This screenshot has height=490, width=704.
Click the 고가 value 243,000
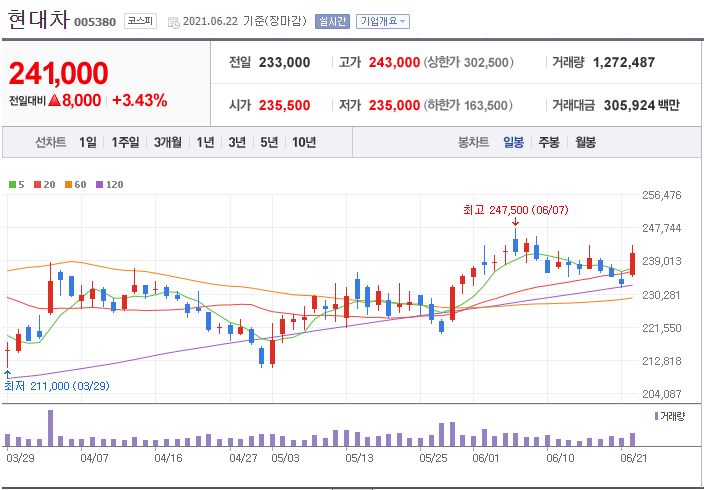point(394,62)
